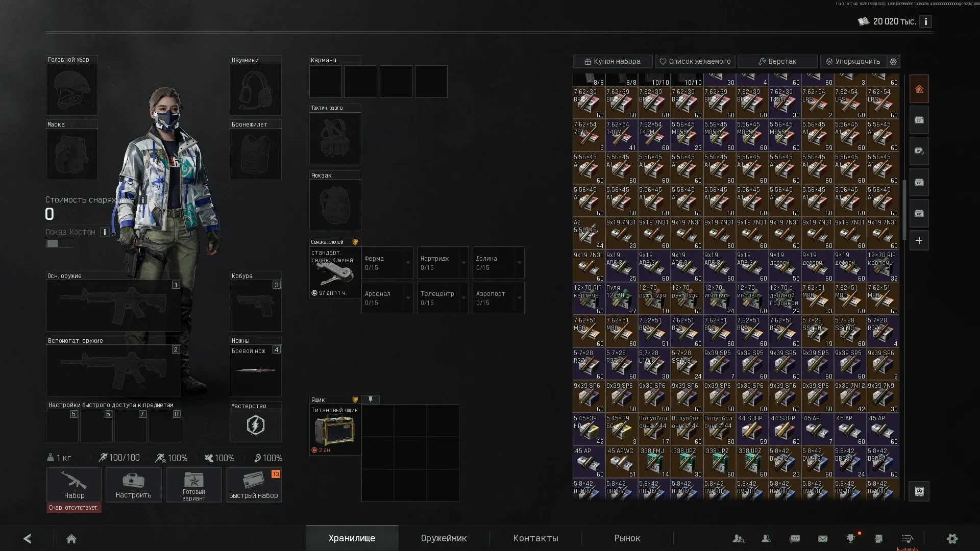Screen dimensions: 980x551
Task: Click the storage vertical scrollbar
Action: [x=904, y=209]
